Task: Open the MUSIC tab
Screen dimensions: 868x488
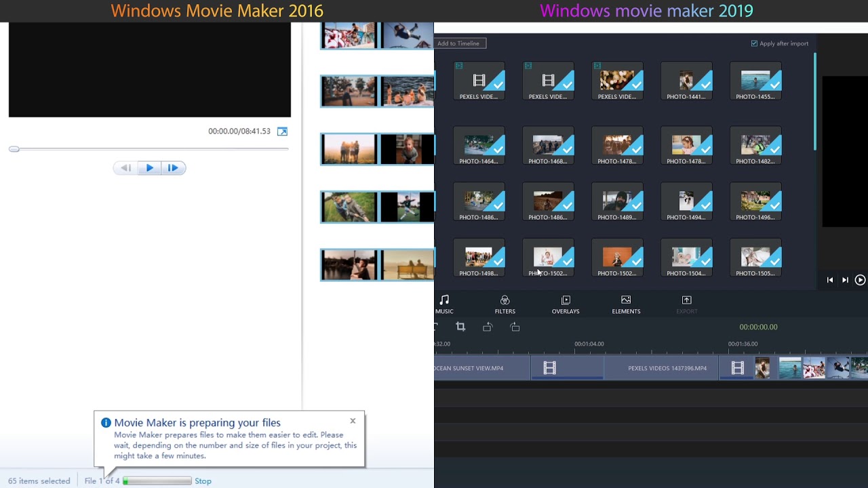Action: point(444,304)
